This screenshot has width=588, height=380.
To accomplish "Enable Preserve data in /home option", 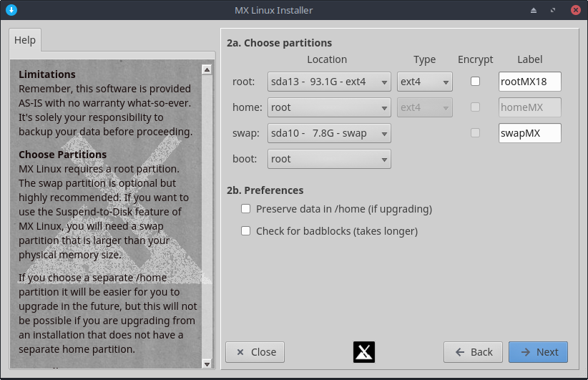I will 245,208.
